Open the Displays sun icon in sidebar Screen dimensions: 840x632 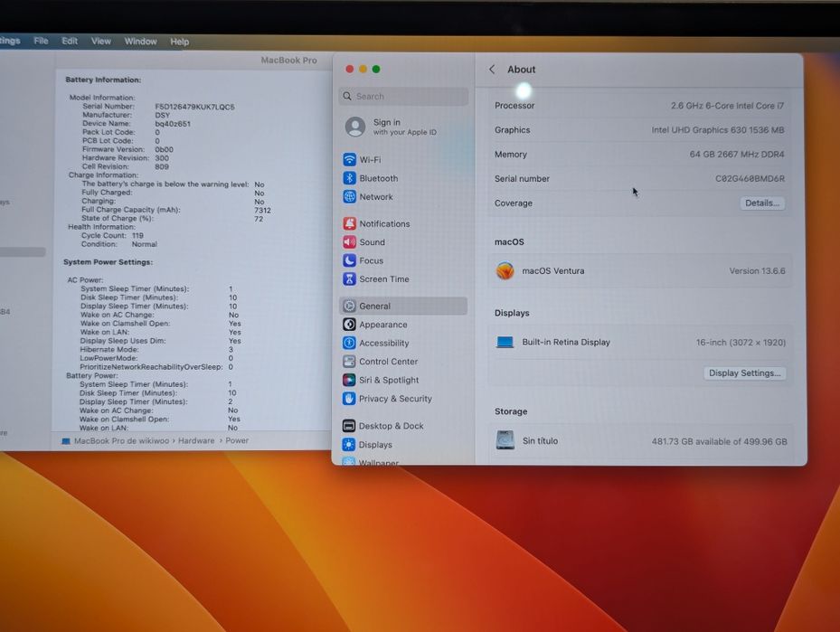349,445
